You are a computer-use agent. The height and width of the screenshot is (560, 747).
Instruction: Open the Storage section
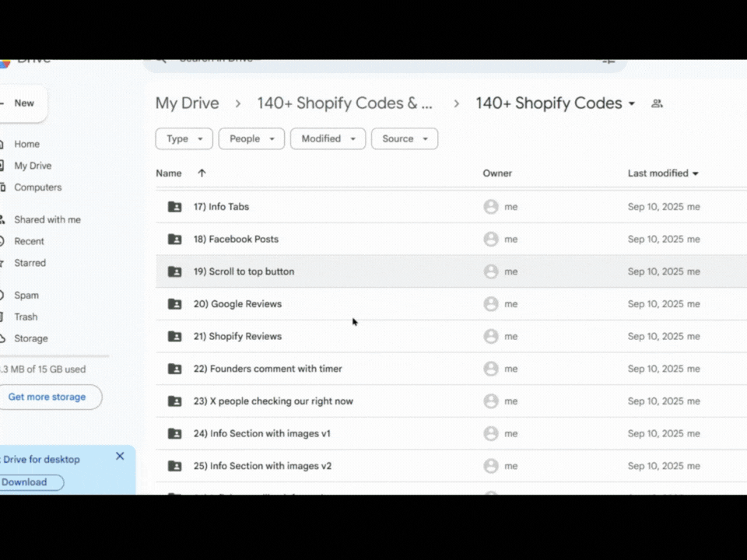30,338
